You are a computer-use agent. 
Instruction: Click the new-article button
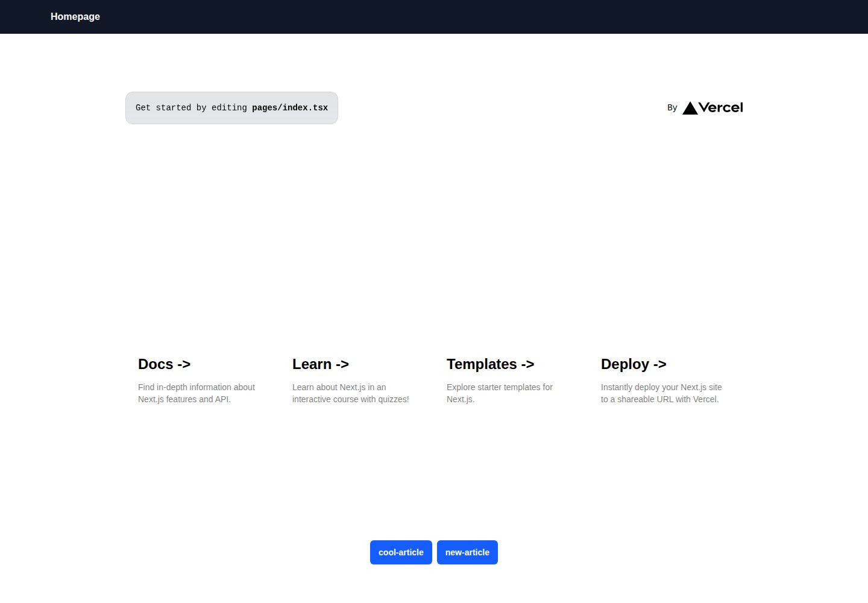pos(467,552)
